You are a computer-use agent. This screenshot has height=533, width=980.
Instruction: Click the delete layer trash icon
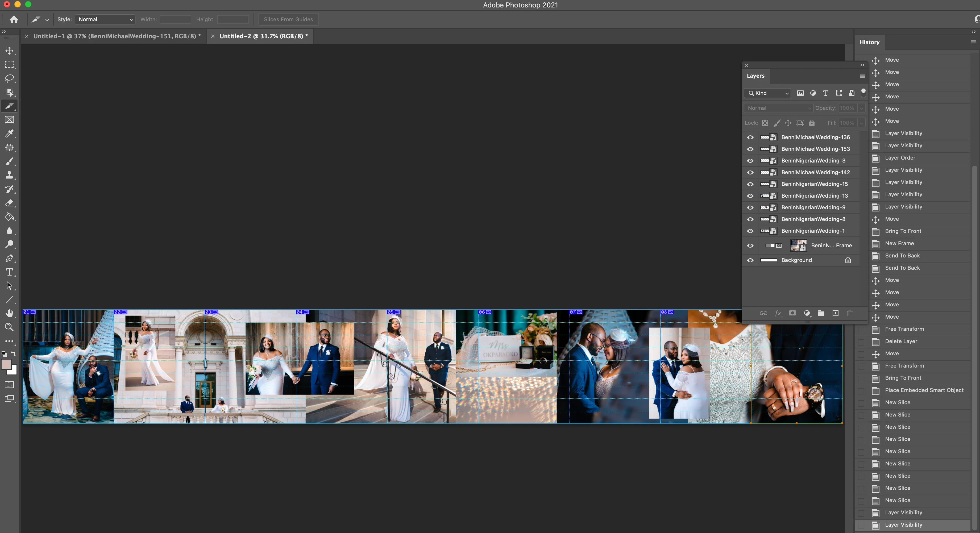pos(849,313)
